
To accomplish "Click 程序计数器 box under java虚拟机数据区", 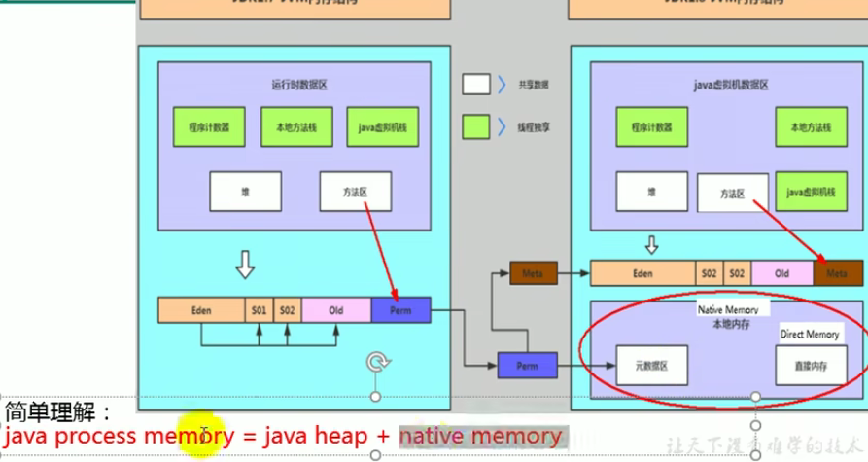I will tap(652, 126).
